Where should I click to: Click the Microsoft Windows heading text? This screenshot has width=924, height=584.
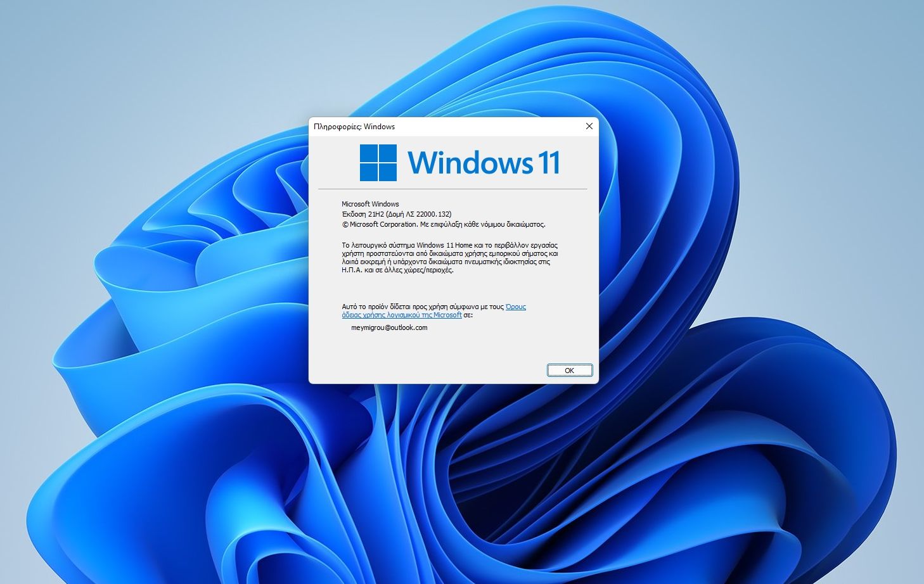(371, 203)
